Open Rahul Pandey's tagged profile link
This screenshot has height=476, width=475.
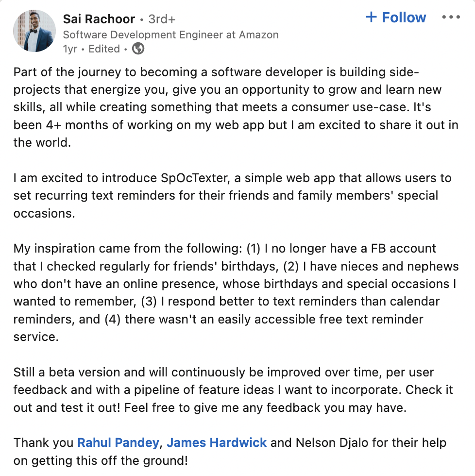tap(118, 442)
